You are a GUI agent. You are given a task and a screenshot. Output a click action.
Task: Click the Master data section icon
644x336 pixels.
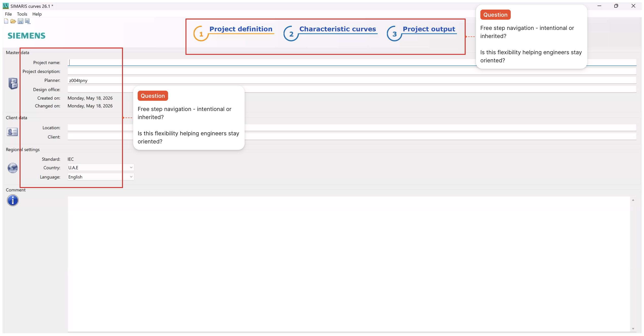[13, 83]
